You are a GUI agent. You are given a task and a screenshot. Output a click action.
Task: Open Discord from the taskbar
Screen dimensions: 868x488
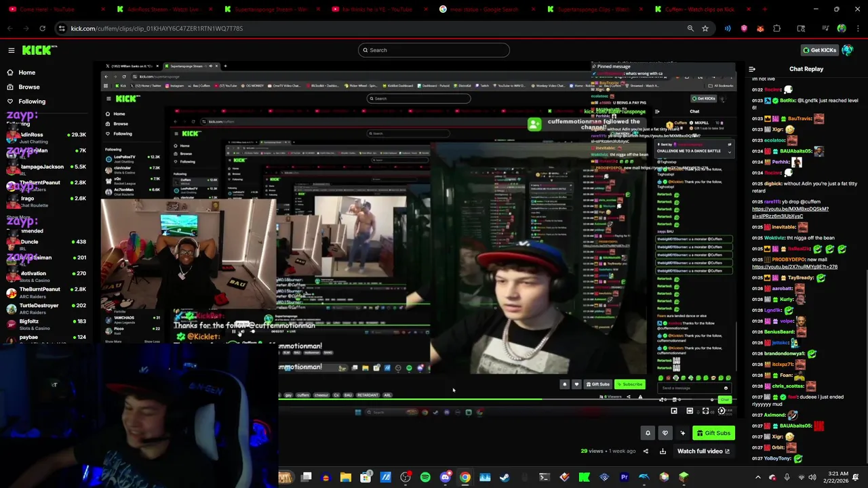pos(446,478)
